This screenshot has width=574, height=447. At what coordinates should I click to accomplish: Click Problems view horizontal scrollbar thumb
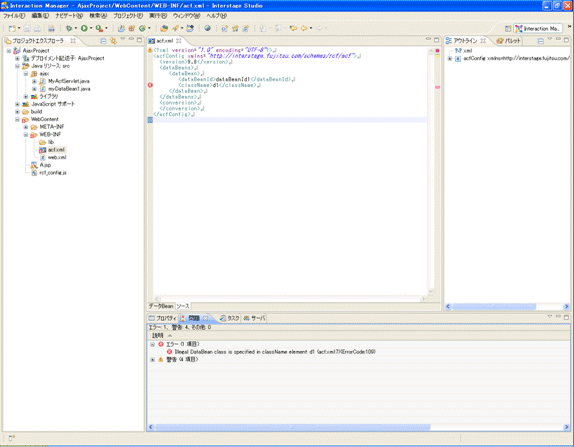(x=292, y=427)
